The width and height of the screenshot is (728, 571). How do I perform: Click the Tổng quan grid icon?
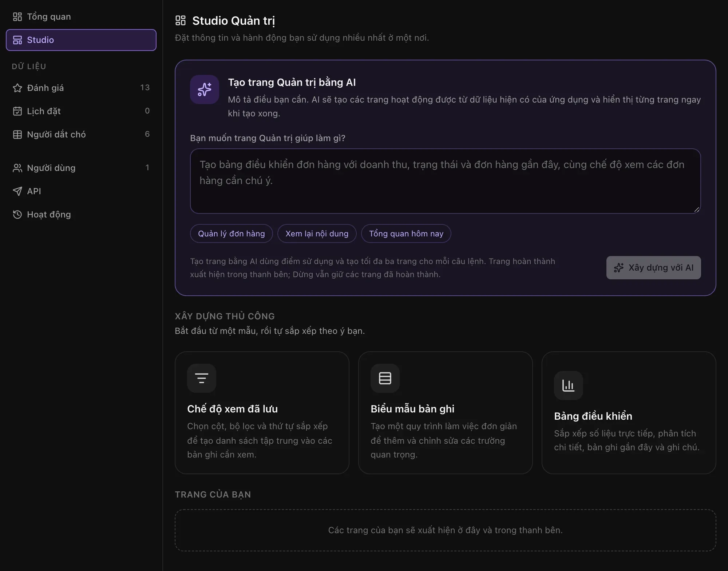tap(17, 17)
